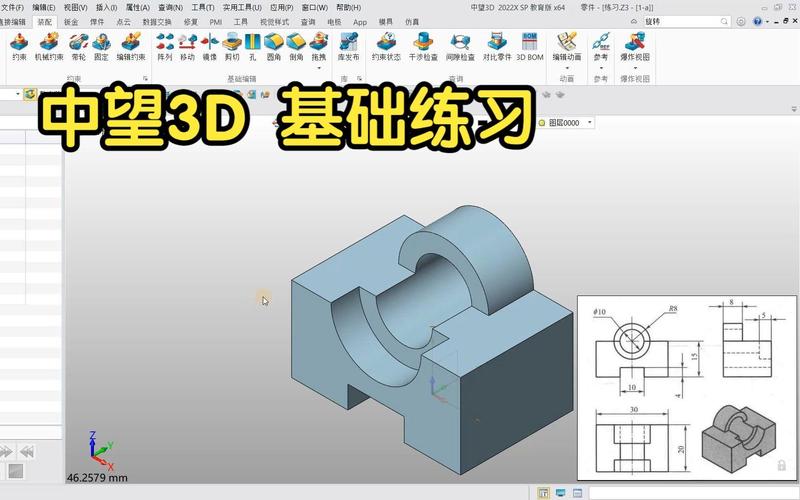Screen dimensions: 800x500
Task: Open the 约束 group dialog launcher
Action: tap(145, 79)
